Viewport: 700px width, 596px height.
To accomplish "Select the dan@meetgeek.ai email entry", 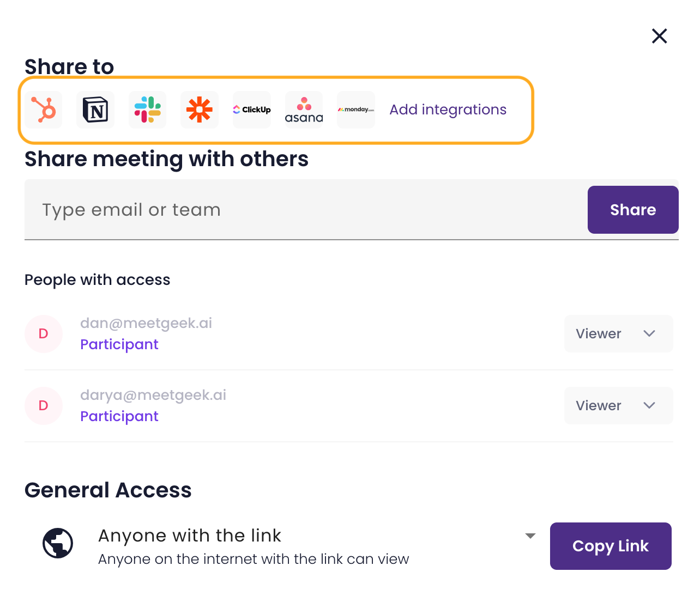I will (x=146, y=323).
